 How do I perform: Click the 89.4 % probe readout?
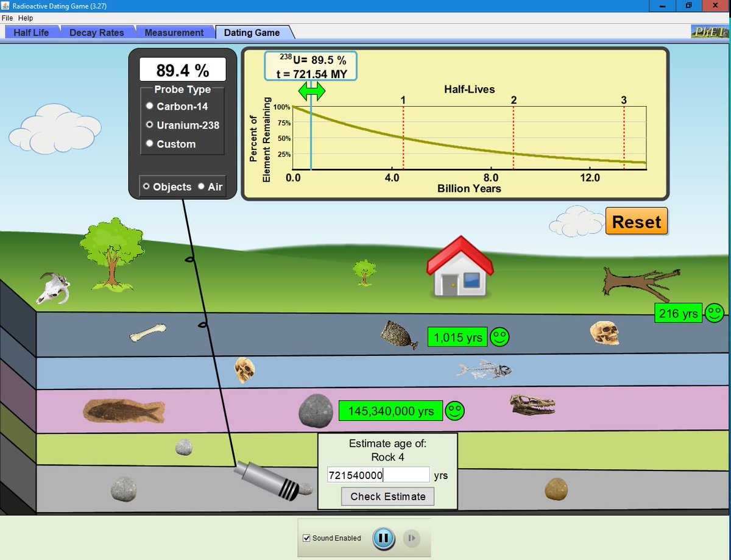pos(183,70)
